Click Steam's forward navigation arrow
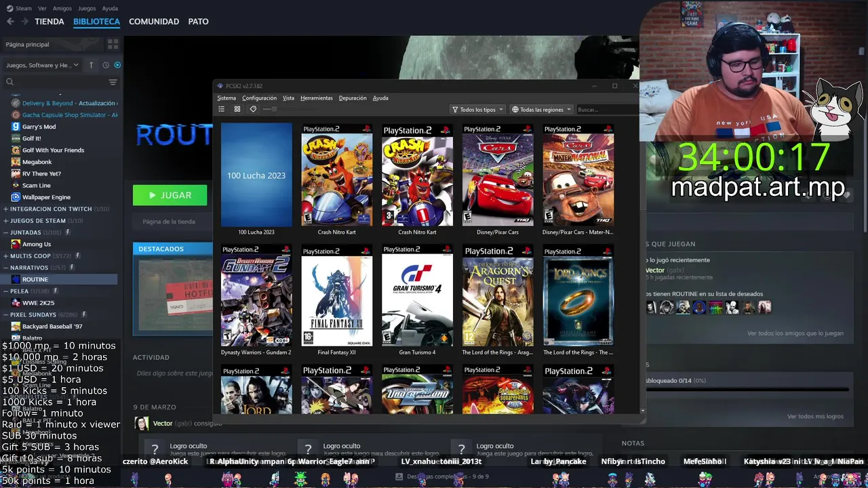868x488 pixels. pos(24,21)
